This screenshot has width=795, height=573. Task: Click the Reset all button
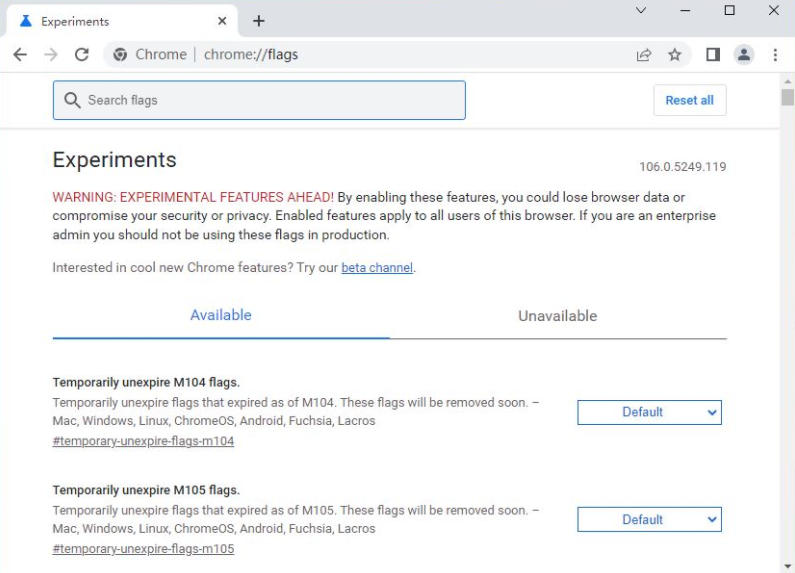point(690,100)
